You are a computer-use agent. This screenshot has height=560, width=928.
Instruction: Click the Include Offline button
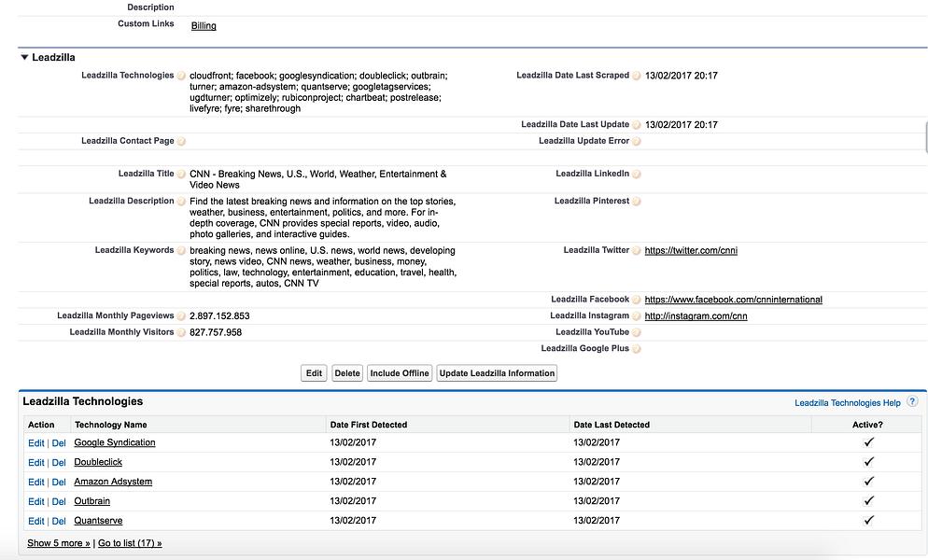pos(400,373)
